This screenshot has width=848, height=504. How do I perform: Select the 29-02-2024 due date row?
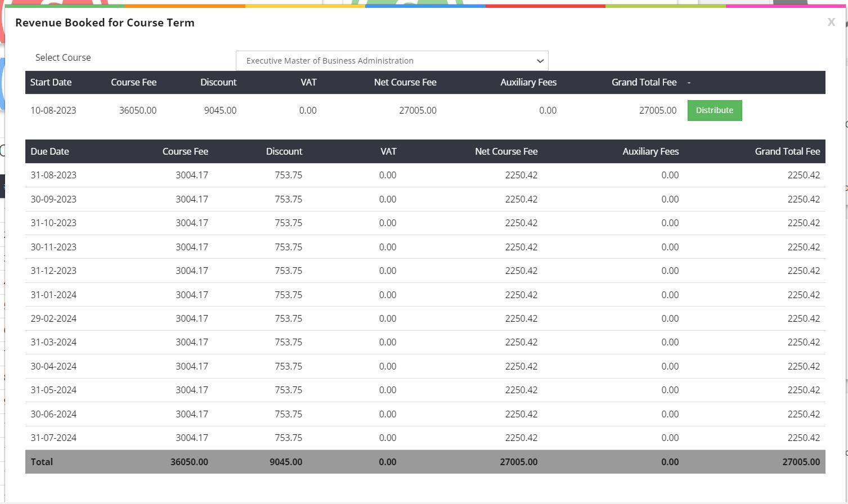tap(53, 318)
